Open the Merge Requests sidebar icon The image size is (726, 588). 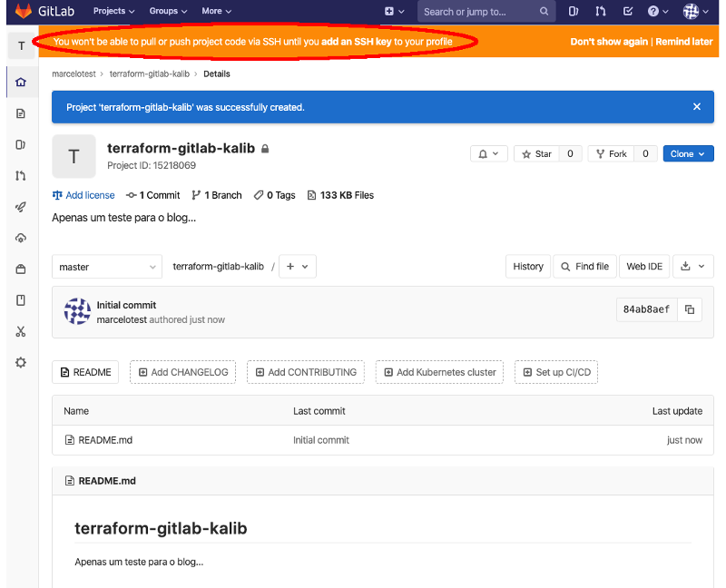pos(20,175)
